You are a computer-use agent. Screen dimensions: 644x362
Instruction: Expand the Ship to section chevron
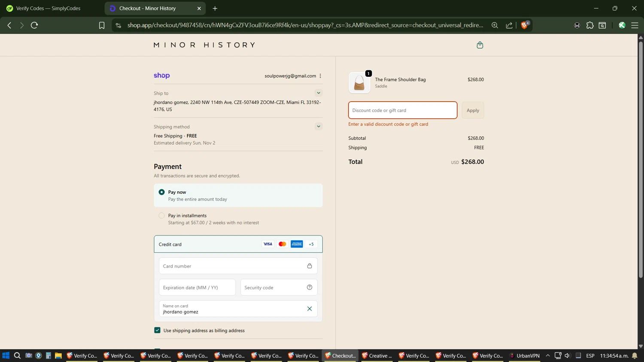[319, 93]
